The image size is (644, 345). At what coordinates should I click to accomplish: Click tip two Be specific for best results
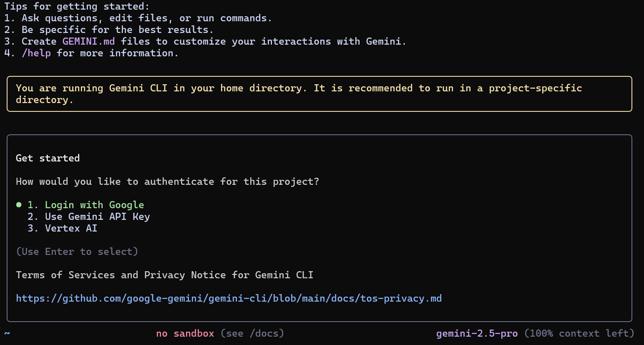109,30
